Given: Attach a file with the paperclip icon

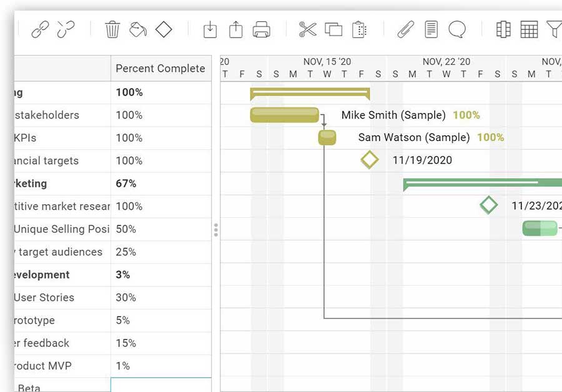Looking at the screenshot, I should 405,29.
